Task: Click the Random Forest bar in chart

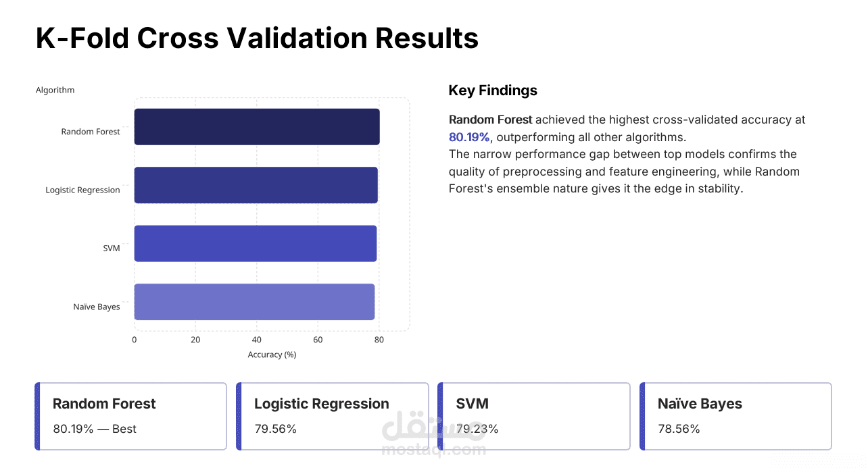Action: tap(257, 127)
